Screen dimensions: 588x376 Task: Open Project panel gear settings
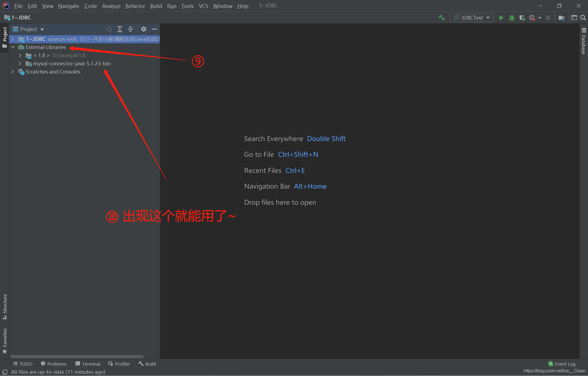click(x=144, y=29)
